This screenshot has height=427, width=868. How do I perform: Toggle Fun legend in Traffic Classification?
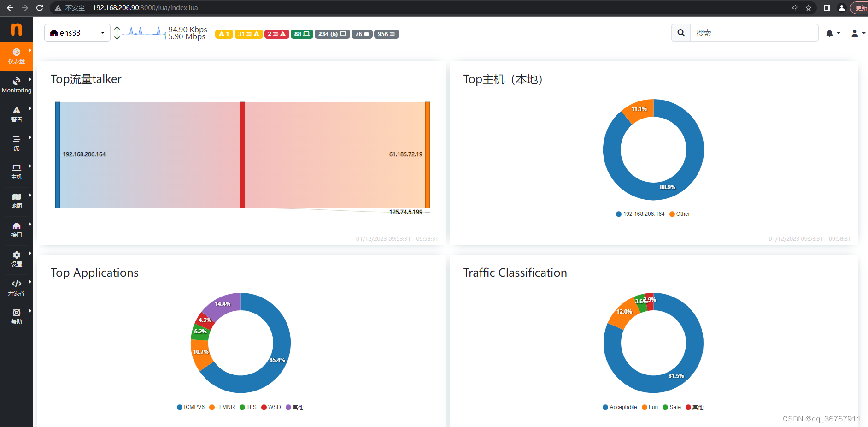pyautogui.click(x=650, y=407)
